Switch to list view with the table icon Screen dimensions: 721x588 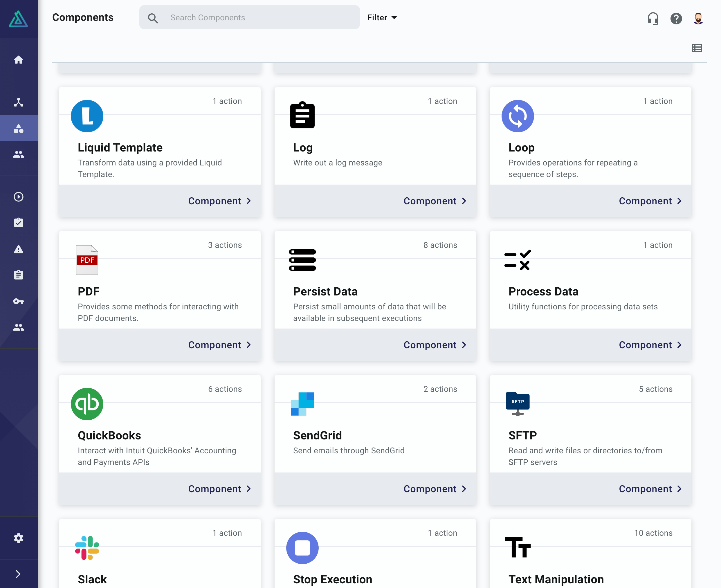(696, 48)
